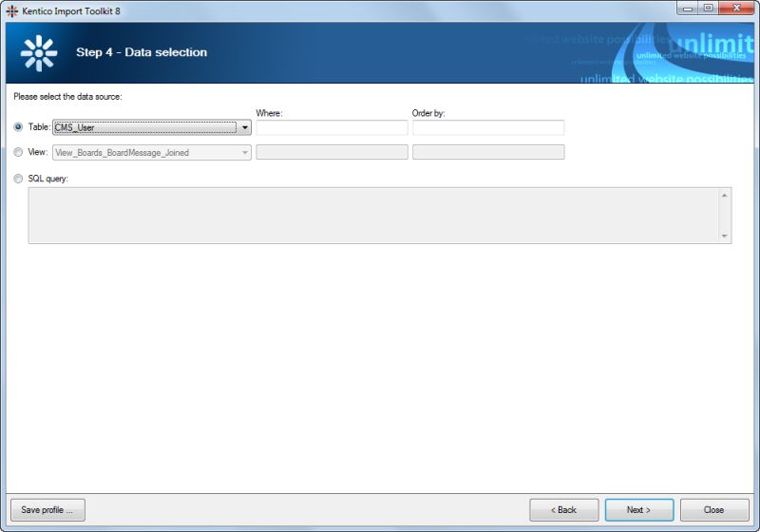Close the window via title bar X

click(x=736, y=9)
